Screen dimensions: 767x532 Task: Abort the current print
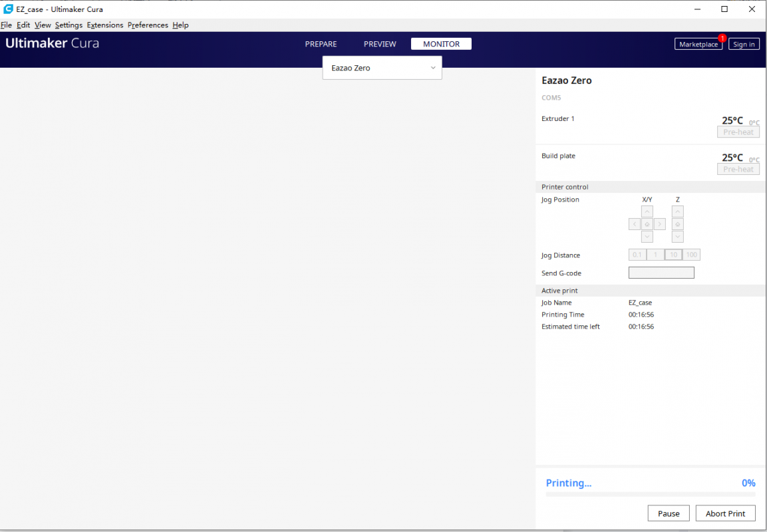[725, 513]
